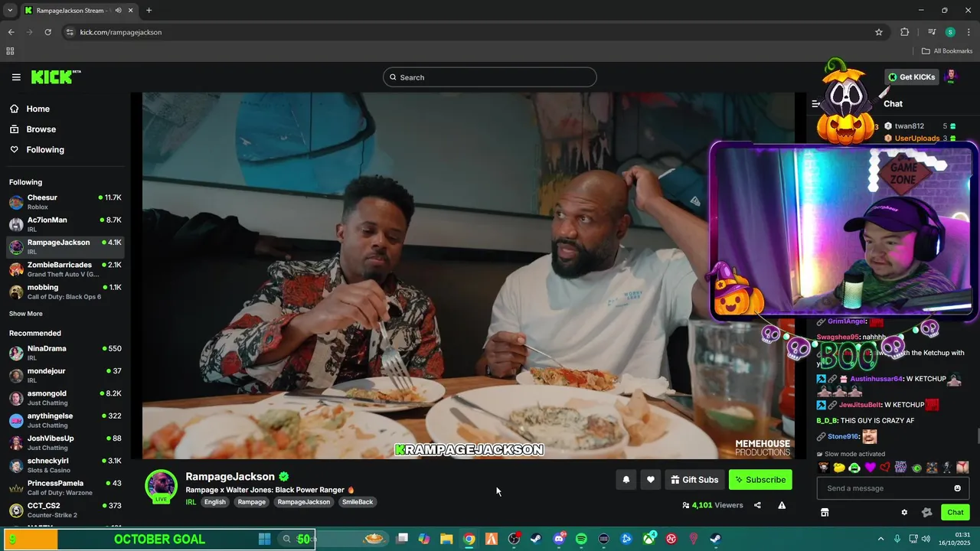Follow using the heart icon
Screen dimensions: 980x551
pyautogui.click(x=650, y=480)
